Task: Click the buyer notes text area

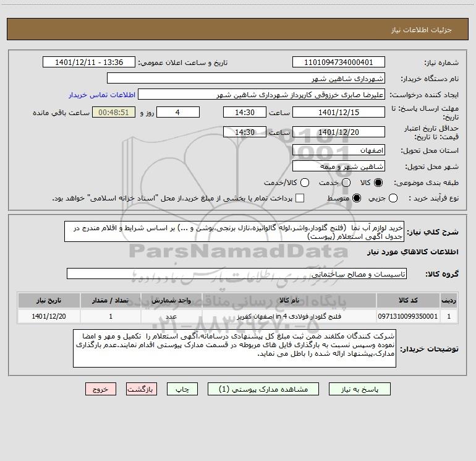Action: (x=234, y=348)
